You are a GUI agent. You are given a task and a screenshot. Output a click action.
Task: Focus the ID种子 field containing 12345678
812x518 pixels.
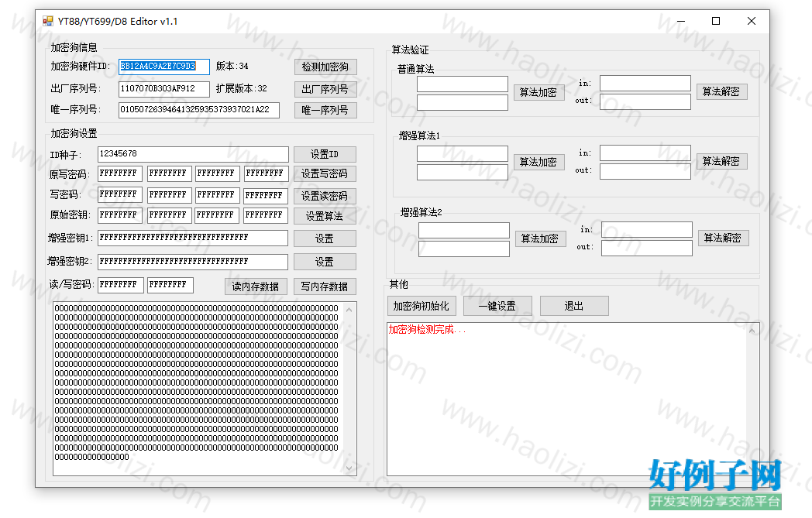193,153
